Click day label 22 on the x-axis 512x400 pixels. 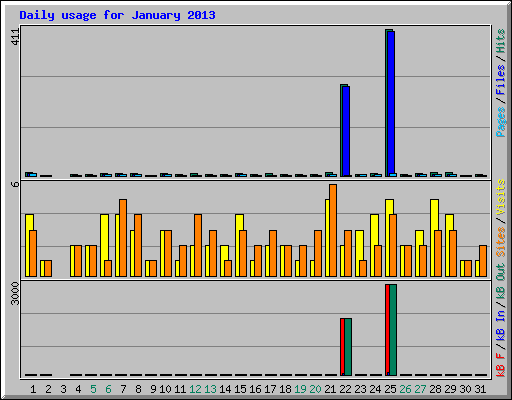pyautogui.click(x=345, y=389)
